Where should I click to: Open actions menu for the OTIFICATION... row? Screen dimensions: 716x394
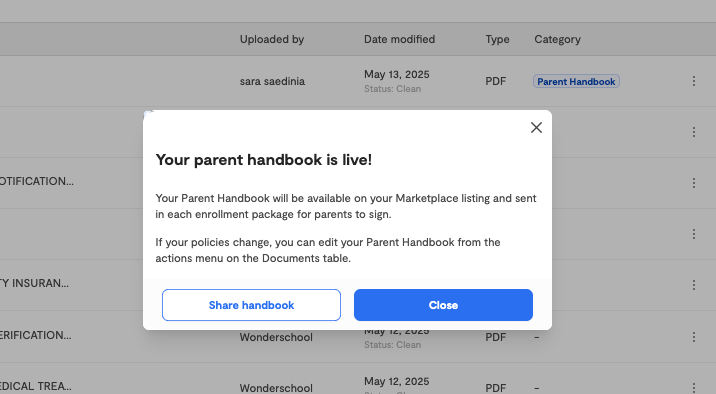pos(694,183)
